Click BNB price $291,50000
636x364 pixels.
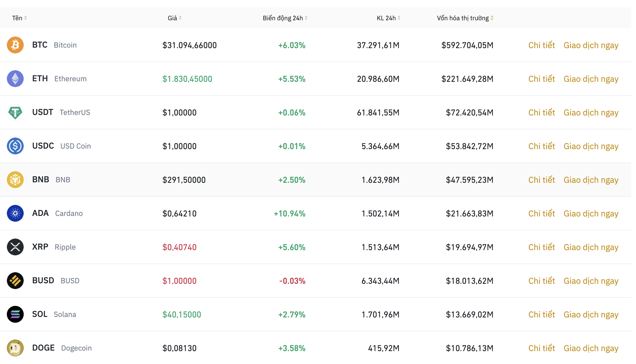184,180
